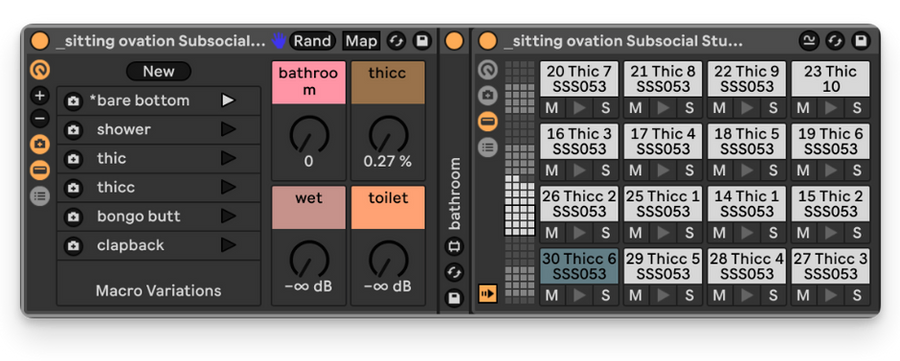Save the bathroom chain preset
Image resolution: width=900 pixels, height=361 pixels.
point(454,298)
